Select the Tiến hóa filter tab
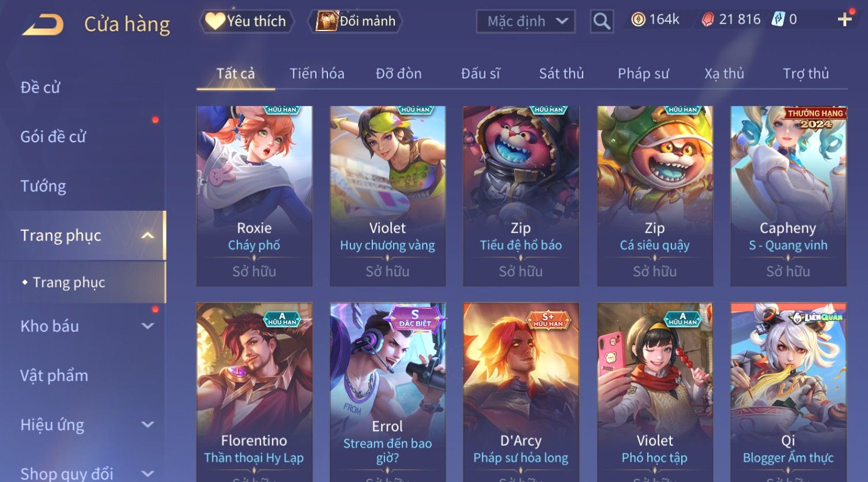Image resolution: width=868 pixels, height=482 pixels. [x=317, y=74]
